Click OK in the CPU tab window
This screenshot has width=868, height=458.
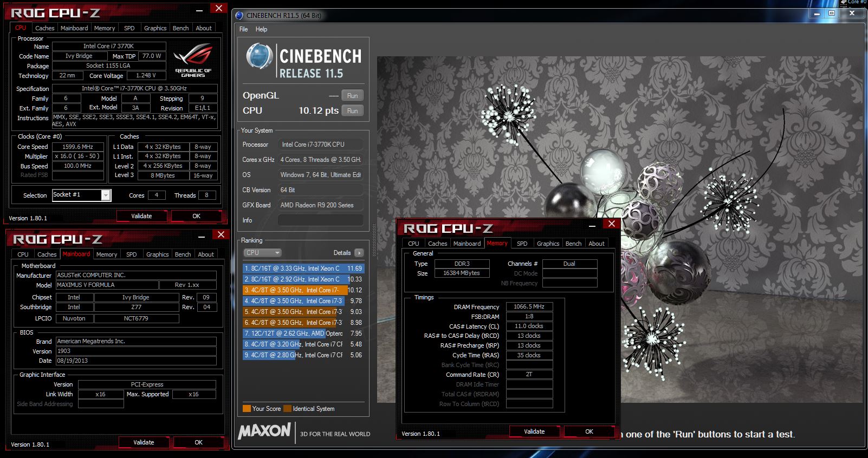click(196, 216)
